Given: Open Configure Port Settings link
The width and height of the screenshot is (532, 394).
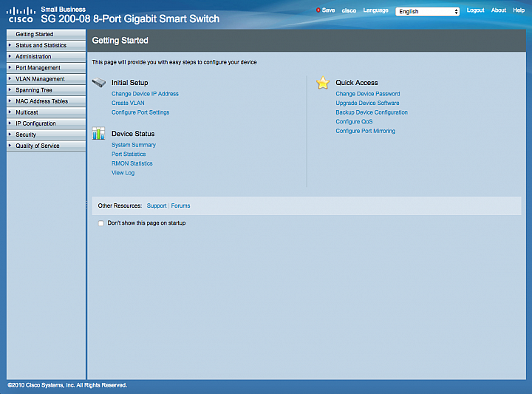Looking at the screenshot, I should [x=140, y=112].
